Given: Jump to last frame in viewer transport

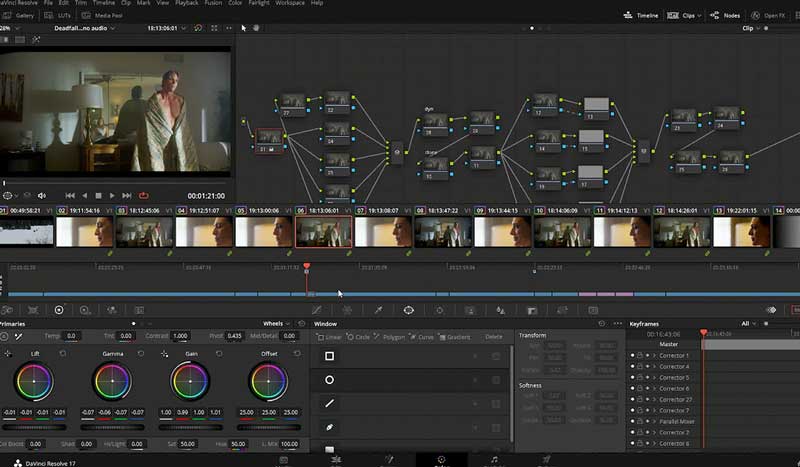Looking at the screenshot, I should click(x=127, y=195).
